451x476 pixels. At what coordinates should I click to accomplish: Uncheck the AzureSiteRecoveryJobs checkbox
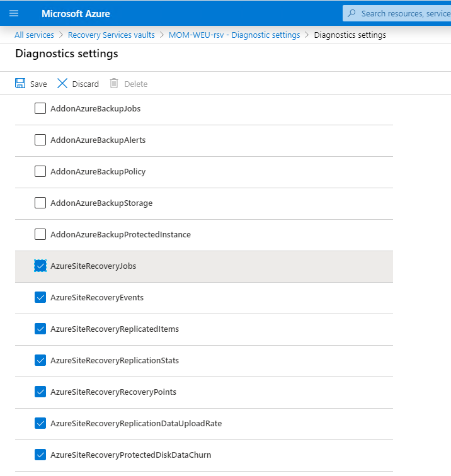40,266
